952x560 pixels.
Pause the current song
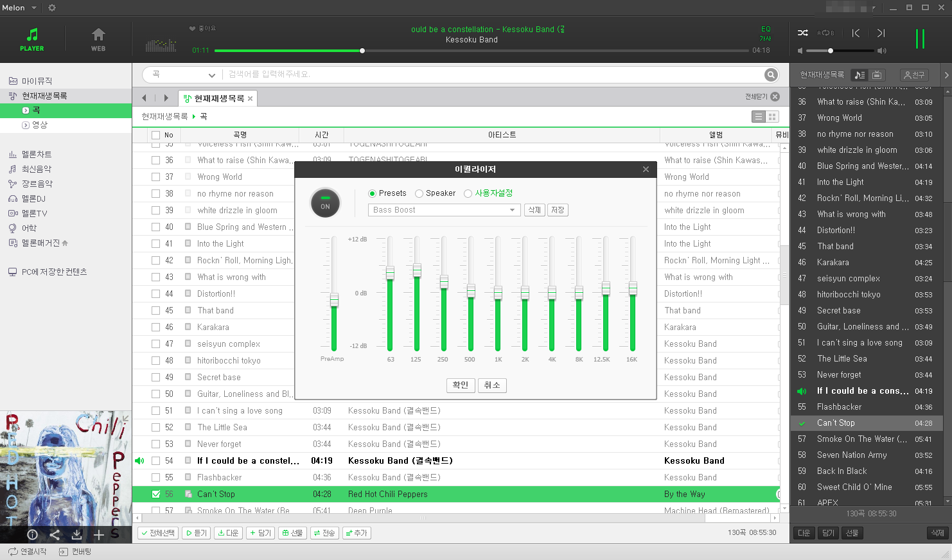tap(920, 39)
